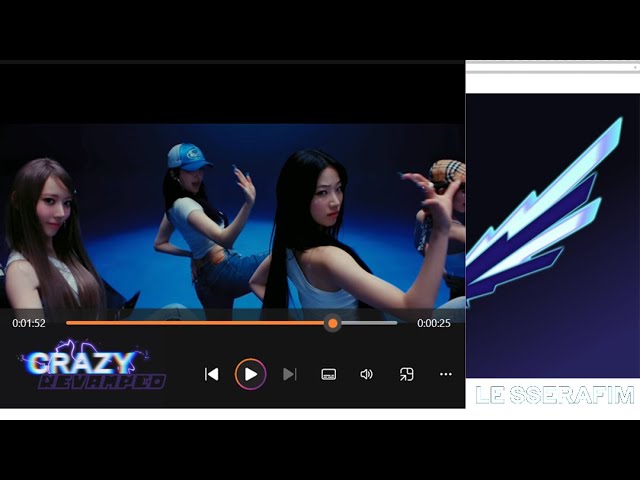640x480 pixels.
Task: Click the elapsed time 0:01:52 label
Action: pyautogui.click(x=29, y=323)
